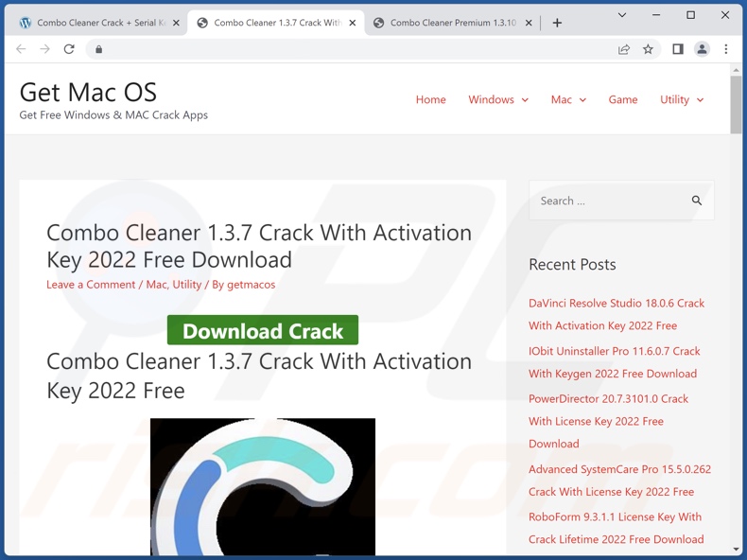
Task: Open the Home menu link
Action: (x=430, y=99)
